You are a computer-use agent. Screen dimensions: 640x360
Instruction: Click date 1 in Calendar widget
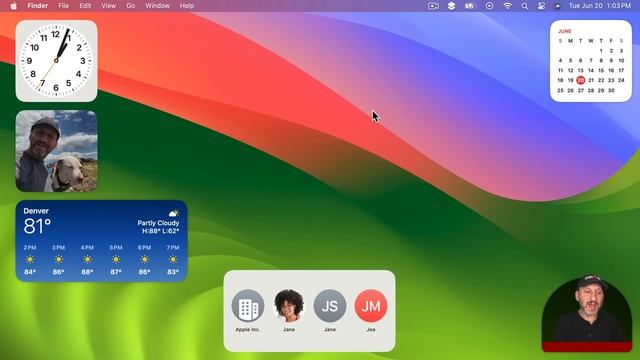601,51
